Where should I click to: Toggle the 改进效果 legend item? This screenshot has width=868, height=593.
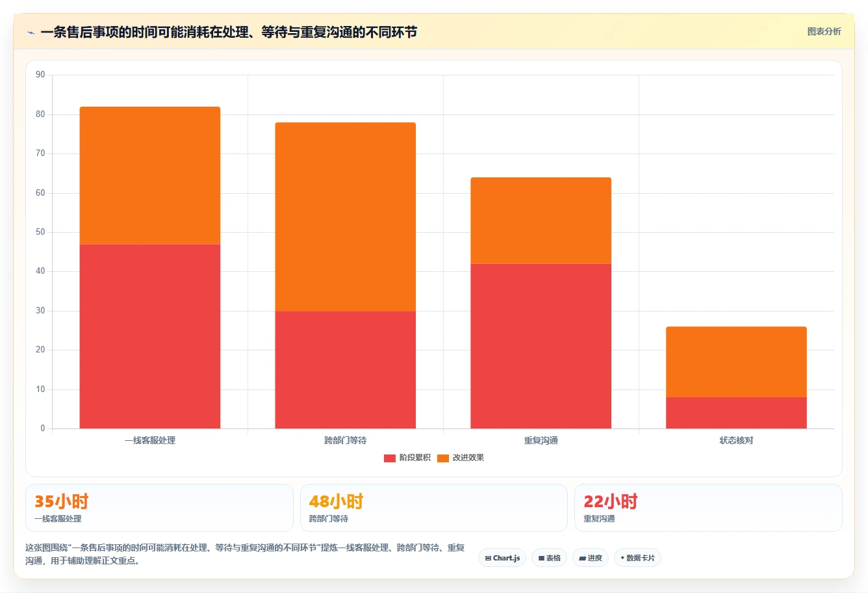[461, 458]
